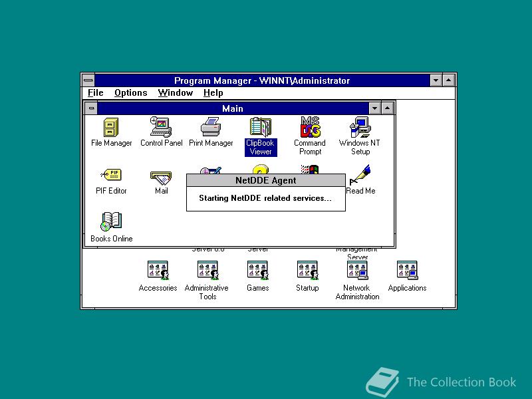
Task: Click the 'File Manager' label text
Action: [111, 143]
